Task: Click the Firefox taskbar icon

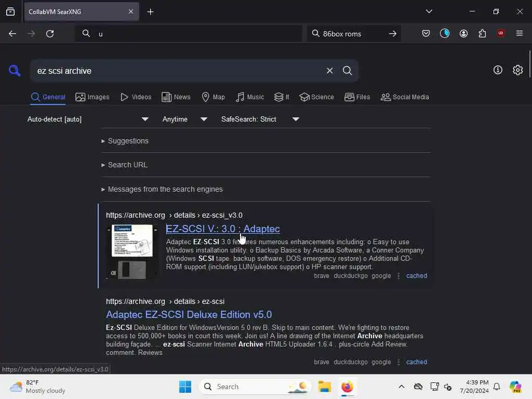Action: [x=347, y=387]
